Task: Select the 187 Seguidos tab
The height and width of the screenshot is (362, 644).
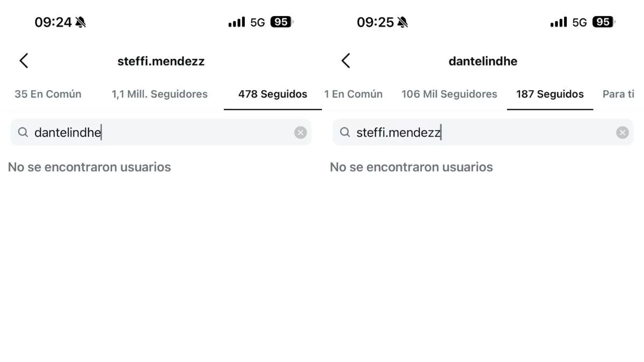Action: tap(550, 94)
